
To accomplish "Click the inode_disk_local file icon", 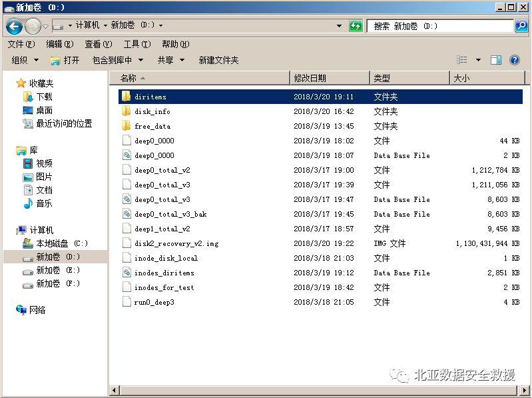I will point(127,258).
